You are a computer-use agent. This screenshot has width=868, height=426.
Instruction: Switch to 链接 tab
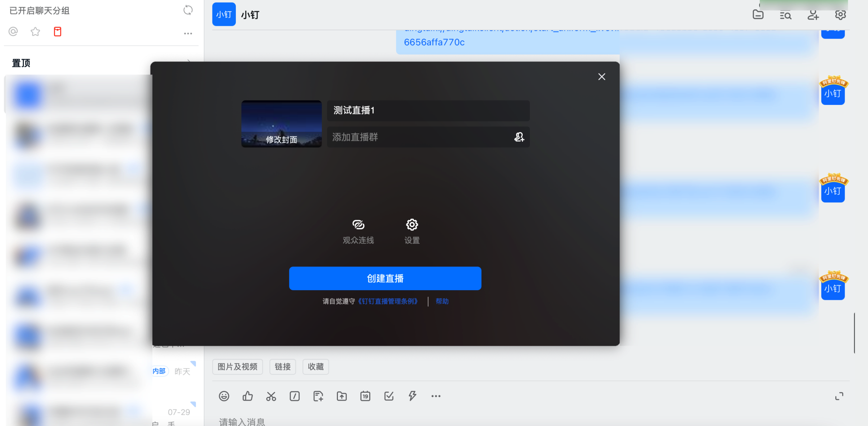click(282, 367)
